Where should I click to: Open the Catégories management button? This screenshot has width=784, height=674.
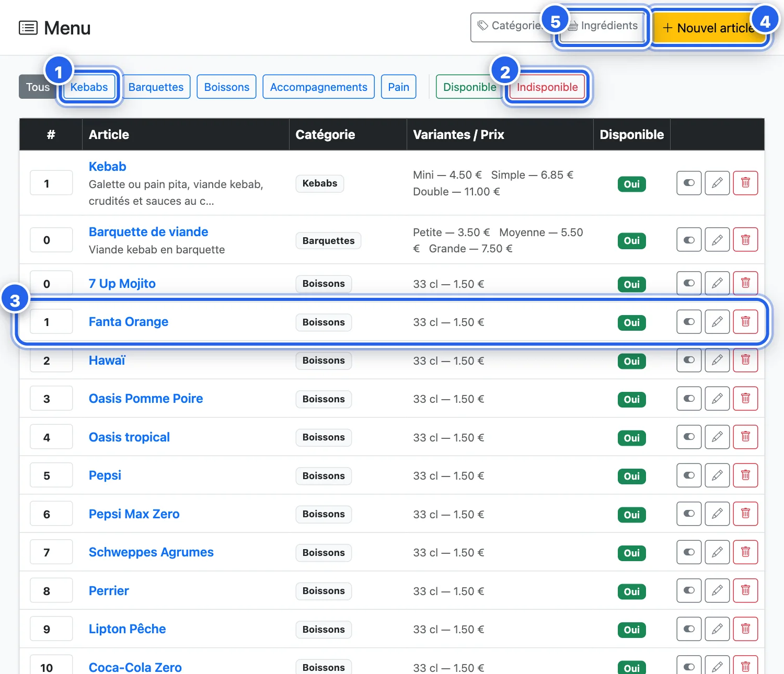512,26
